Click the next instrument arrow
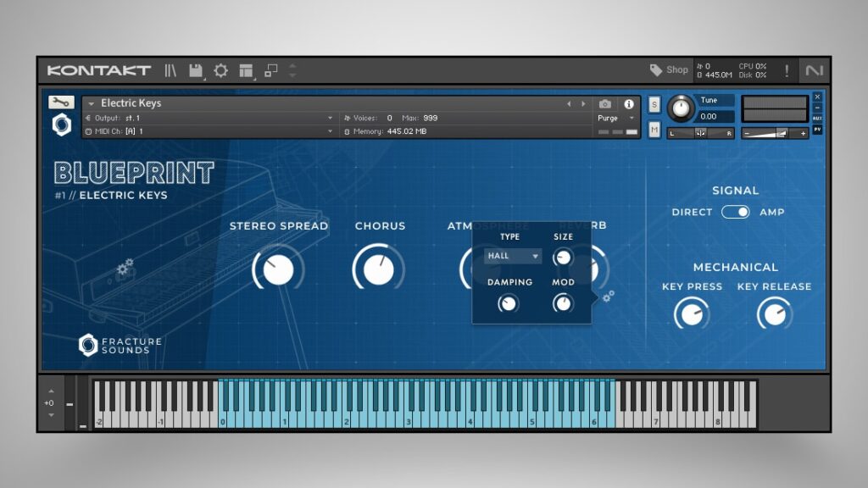The width and height of the screenshot is (868, 488). pyautogui.click(x=583, y=104)
